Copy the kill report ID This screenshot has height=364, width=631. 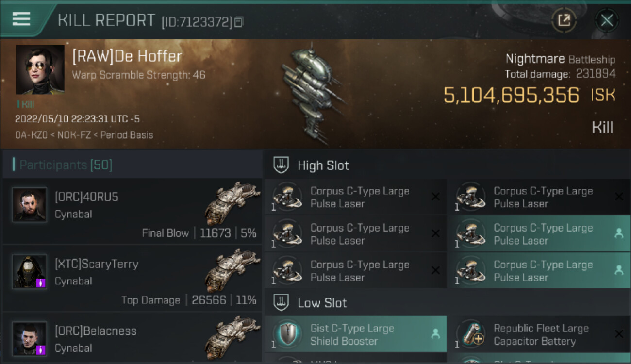(x=238, y=22)
